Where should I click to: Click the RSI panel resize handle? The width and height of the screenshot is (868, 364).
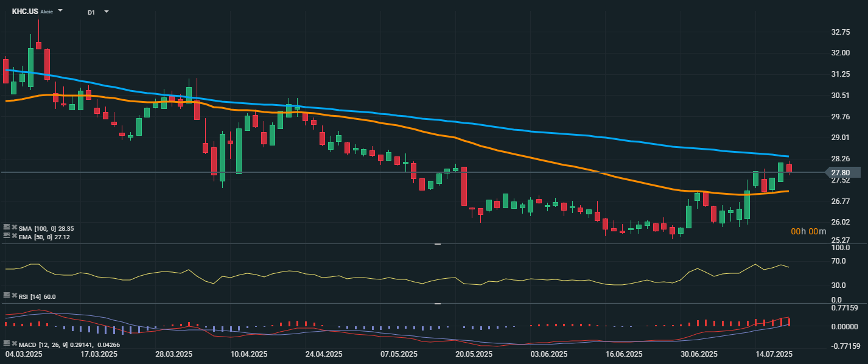pyautogui.click(x=437, y=244)
